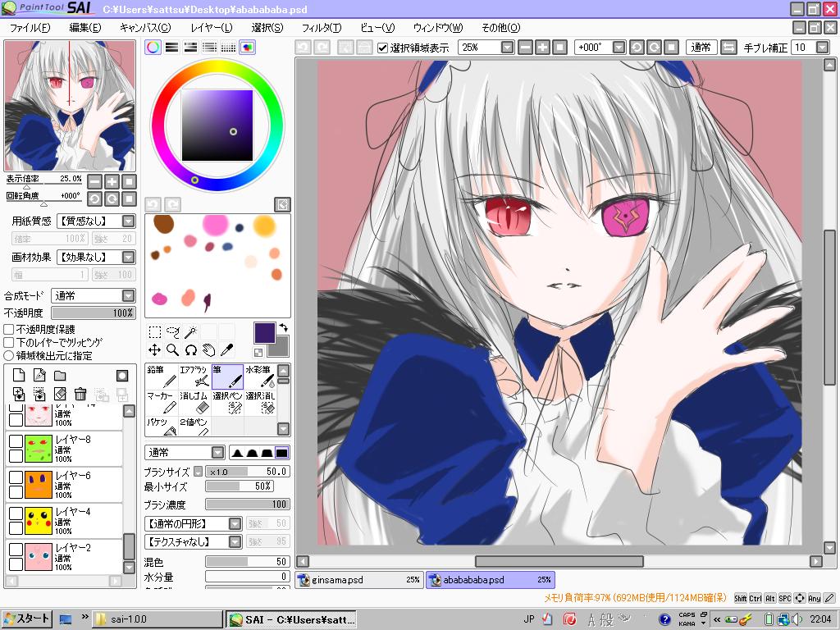Choose the rectangular selection tool
Image resolution: width=840 pixels, height=630 pixels.
click(x=155, y=332)
